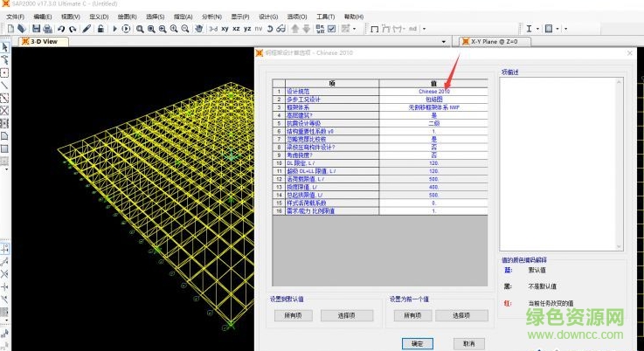
Task: Click the 取消 button
Action: coord(468,343)
